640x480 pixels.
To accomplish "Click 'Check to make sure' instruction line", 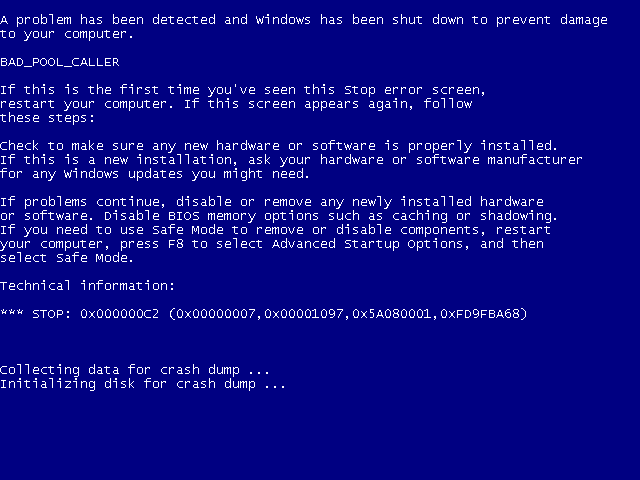I will (279, 146).
